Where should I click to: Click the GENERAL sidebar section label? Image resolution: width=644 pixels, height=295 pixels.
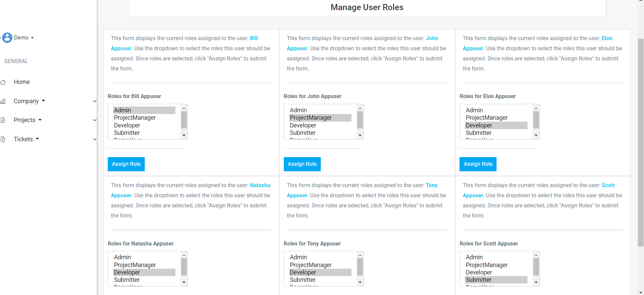pyautogui.click(x=16, y=61)
